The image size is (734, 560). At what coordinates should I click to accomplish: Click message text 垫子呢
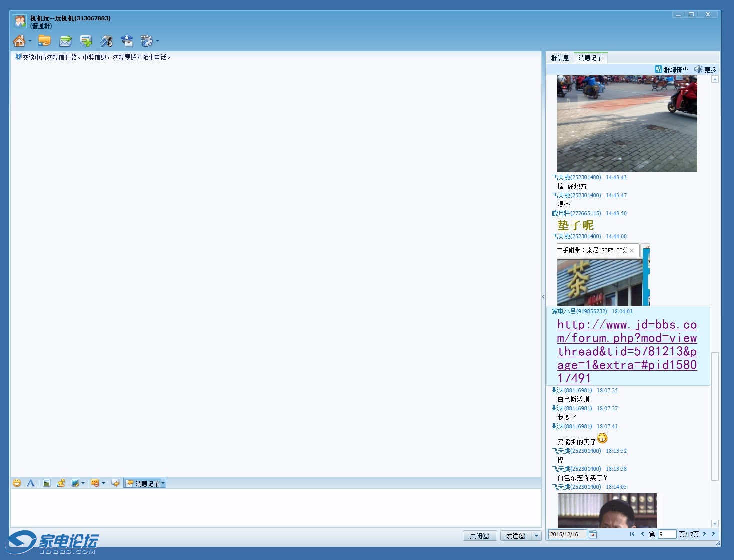pyautogui.click(x=576, y=225)
